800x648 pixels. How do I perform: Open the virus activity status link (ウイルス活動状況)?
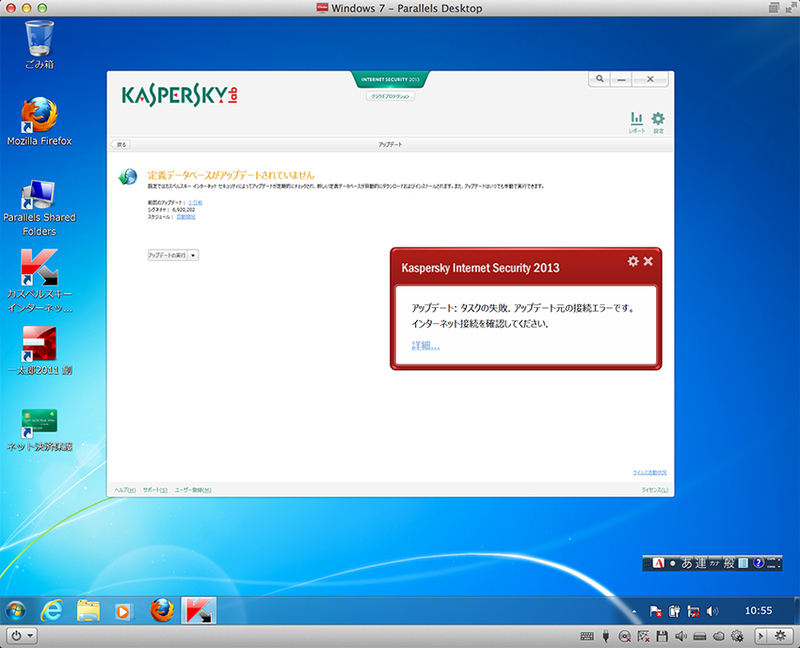[649, 472]
